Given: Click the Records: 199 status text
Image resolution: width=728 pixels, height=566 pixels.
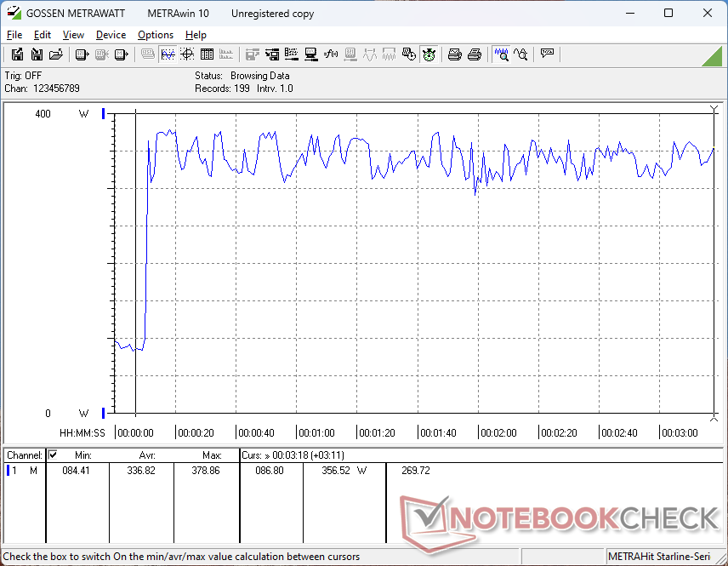Looking at the screenshot, I should 222,89.
